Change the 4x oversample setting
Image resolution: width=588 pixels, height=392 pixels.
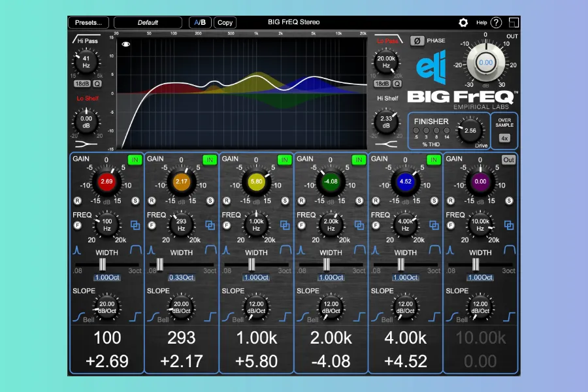click(504, 138)
